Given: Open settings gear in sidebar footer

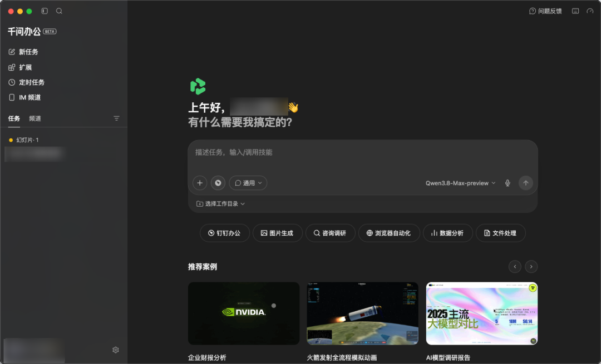Looking at the screenshot, I should 116,350.
